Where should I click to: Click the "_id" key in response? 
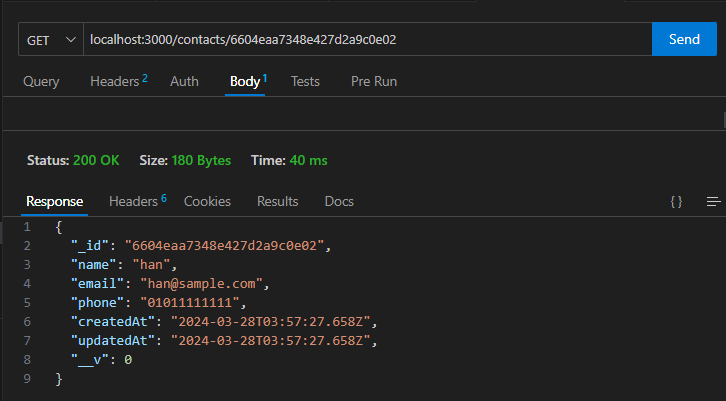[x=90, y=245]
